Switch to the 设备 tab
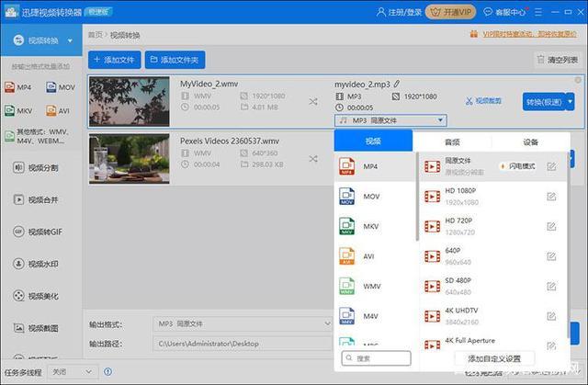This screenshot has width=588, height=385. point(530,142)
